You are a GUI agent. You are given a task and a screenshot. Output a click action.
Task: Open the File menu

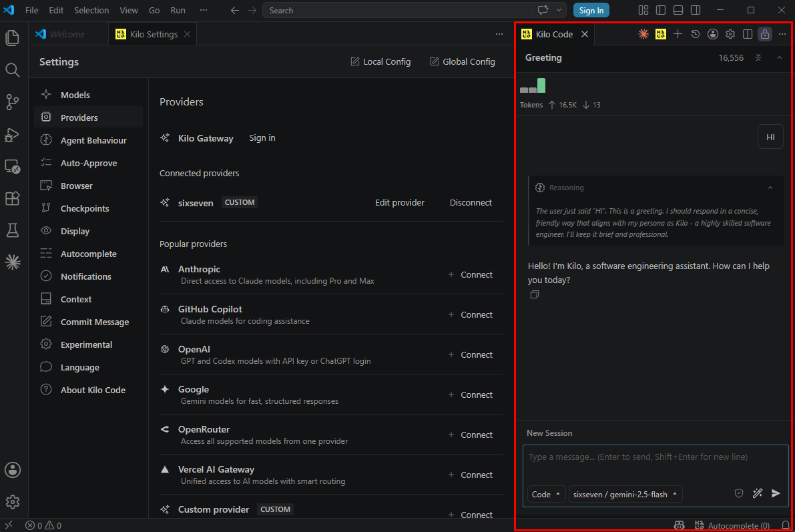[x=31, y=10]
